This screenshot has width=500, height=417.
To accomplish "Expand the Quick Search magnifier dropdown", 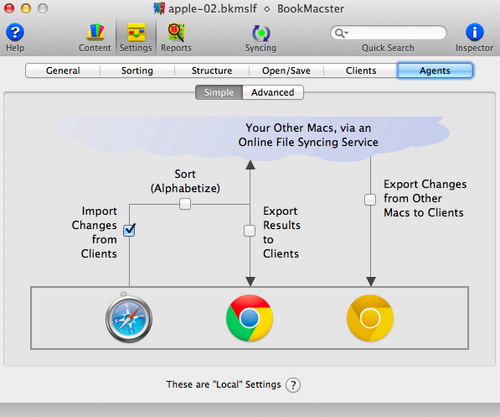I will click(x=341, y=33).
